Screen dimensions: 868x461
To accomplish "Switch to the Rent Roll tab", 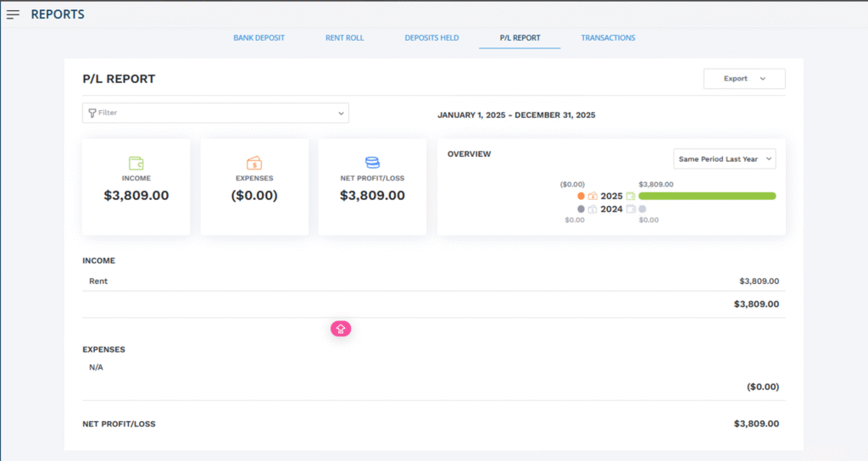I will click(x=344, y=38).
